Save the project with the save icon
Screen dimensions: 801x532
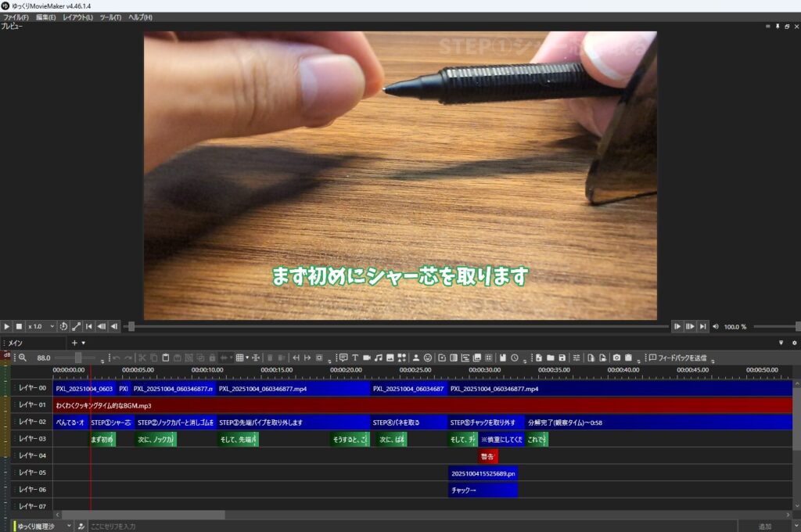pos(563,358)
